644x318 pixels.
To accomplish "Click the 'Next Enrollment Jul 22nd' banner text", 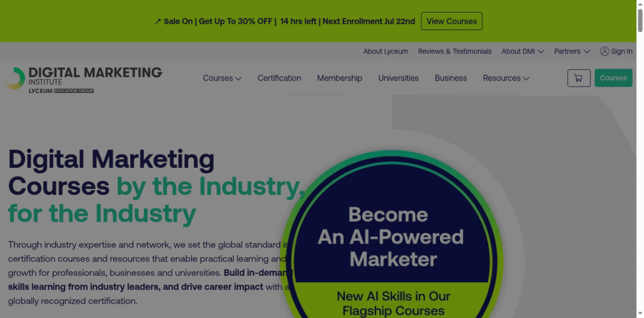I will click(369, 21).
